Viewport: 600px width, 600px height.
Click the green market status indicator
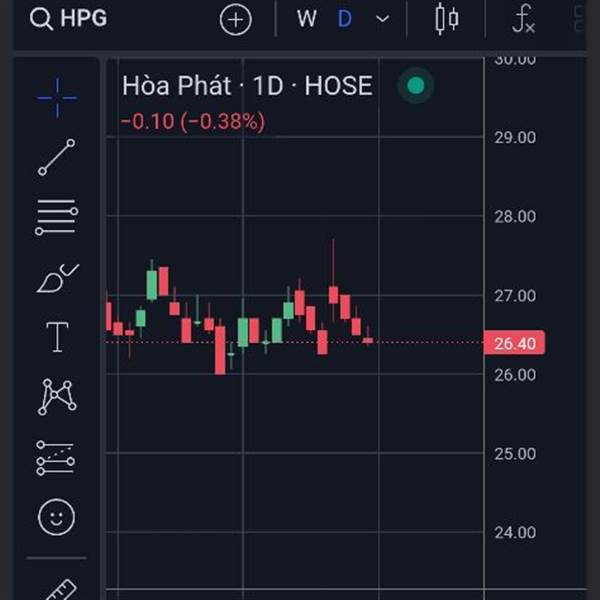click(416, 86)
